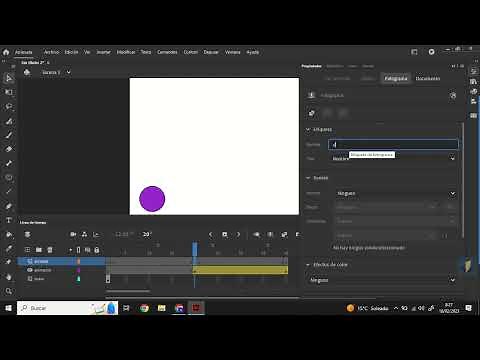Viewport: 480px width, 360px height.
Task: Open the Ventana menu
Action: [233, 52]
